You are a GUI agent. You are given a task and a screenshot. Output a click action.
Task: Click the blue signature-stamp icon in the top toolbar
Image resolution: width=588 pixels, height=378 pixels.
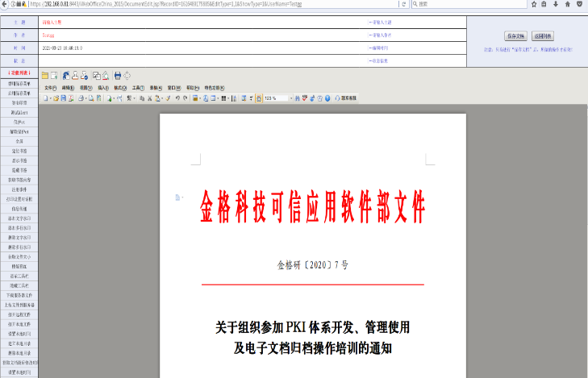pyautogui.click(x=66, y=76)
